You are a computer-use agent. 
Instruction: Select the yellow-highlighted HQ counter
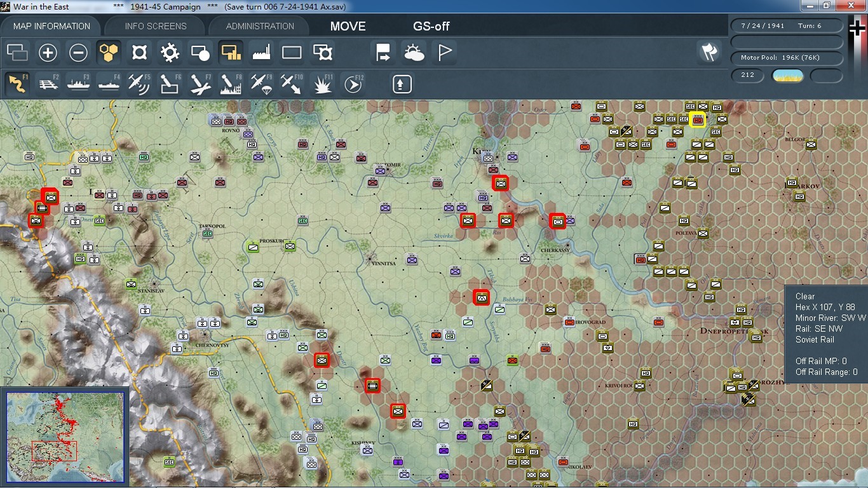click(x=698, y=119)
